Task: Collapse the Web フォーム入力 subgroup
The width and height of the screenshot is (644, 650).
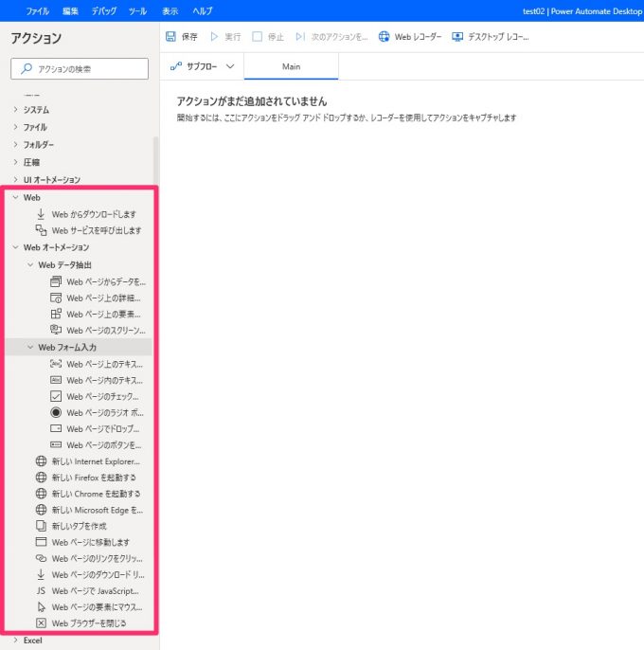Action: click(x=30, y=347)
